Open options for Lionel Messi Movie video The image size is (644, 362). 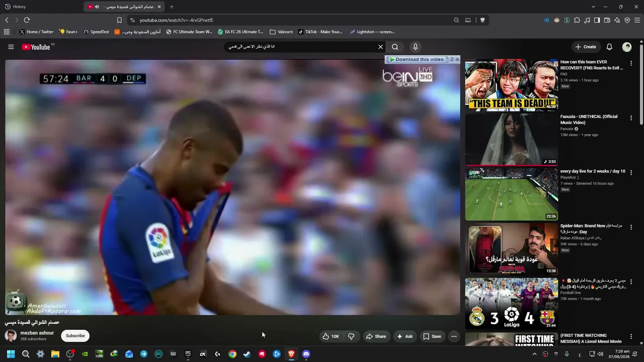(631, 337)
